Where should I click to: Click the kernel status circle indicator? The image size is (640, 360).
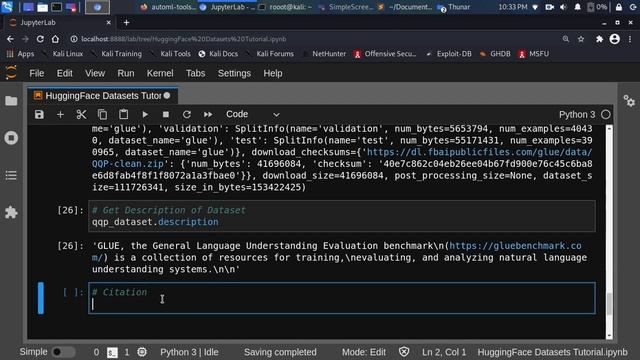point(606,114)
